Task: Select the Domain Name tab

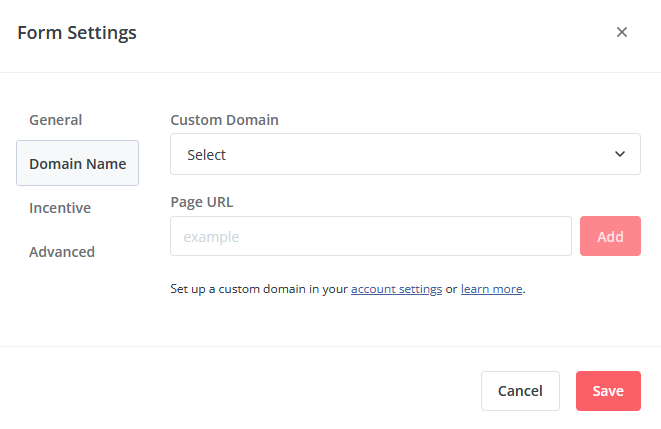Action: 78,164
